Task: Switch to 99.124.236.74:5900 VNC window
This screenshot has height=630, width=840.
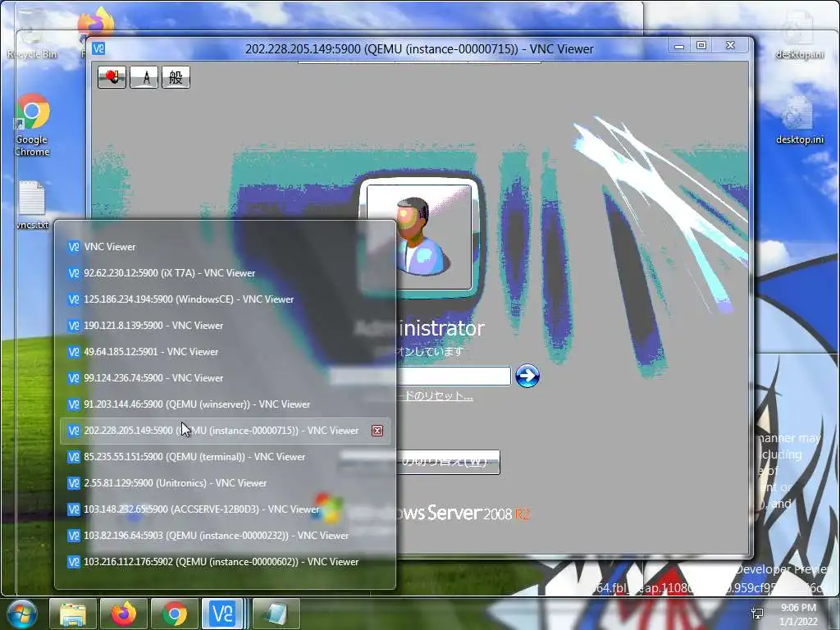Action: click(x=225, y=378)
